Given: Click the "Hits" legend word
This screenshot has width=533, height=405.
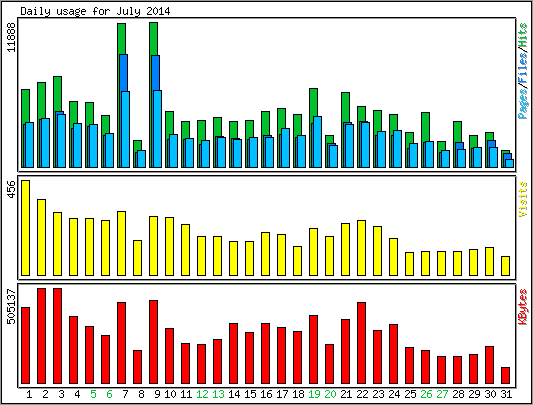Looking at the screenshot, I should tap(523, 36).
